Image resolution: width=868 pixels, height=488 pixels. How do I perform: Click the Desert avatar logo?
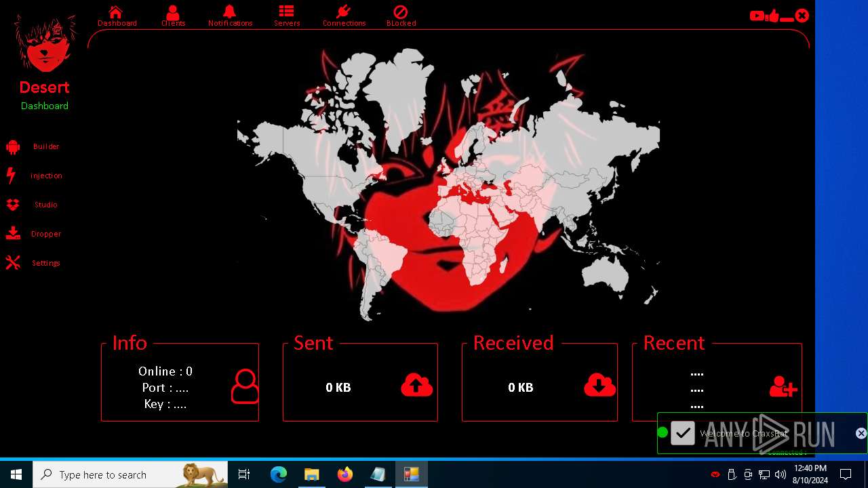point(45,44)
